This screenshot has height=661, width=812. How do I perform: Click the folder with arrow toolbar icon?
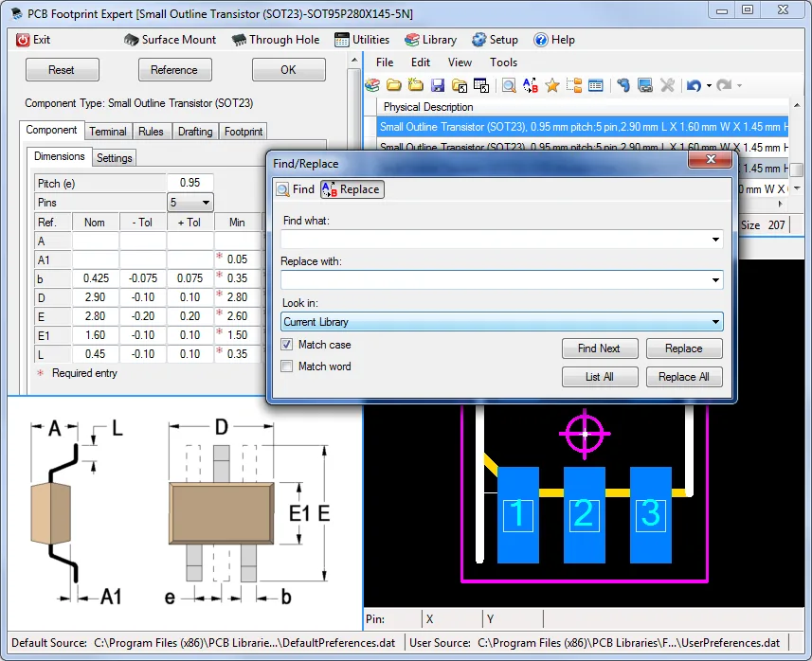tap(460, 85)
